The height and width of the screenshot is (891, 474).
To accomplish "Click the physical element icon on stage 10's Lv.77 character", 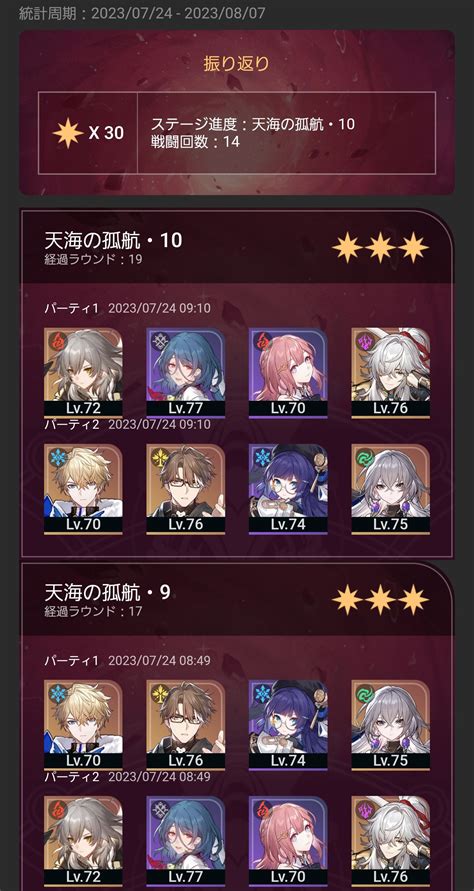I will (159, 340).
